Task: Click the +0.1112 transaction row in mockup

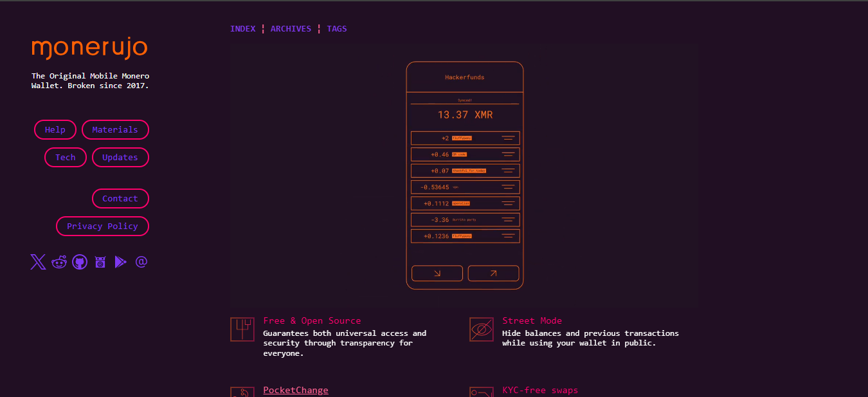Action: [x=465, y=203]
